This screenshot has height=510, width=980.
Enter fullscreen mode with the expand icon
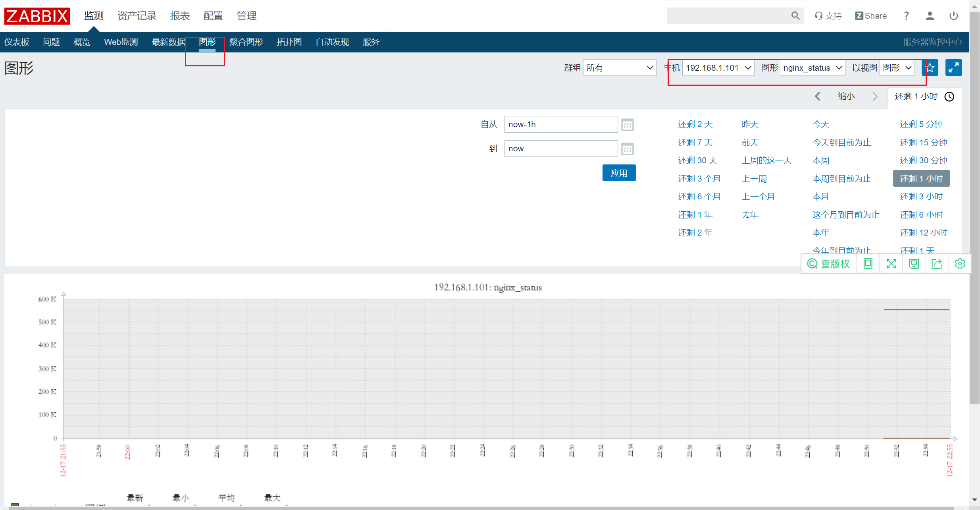coord(953,68)
